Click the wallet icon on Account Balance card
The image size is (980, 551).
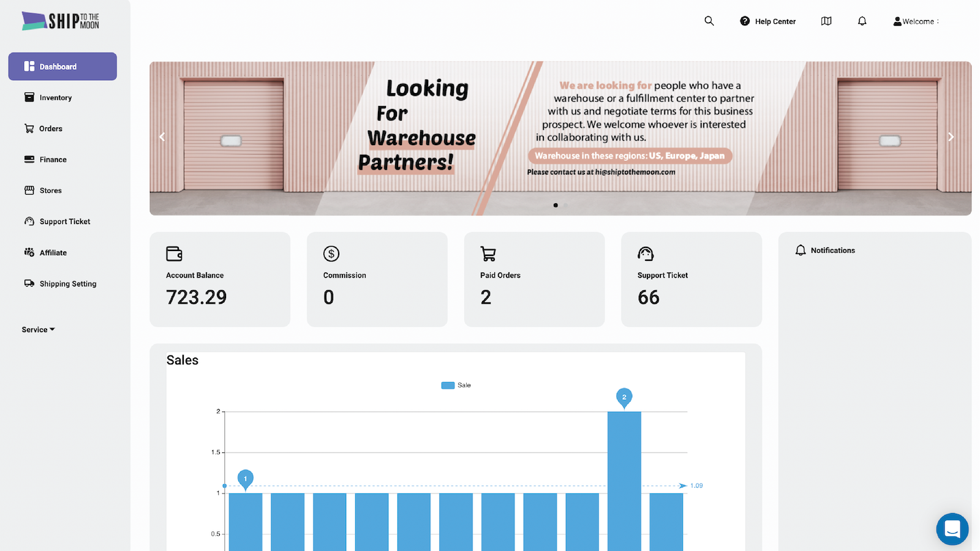174,253
